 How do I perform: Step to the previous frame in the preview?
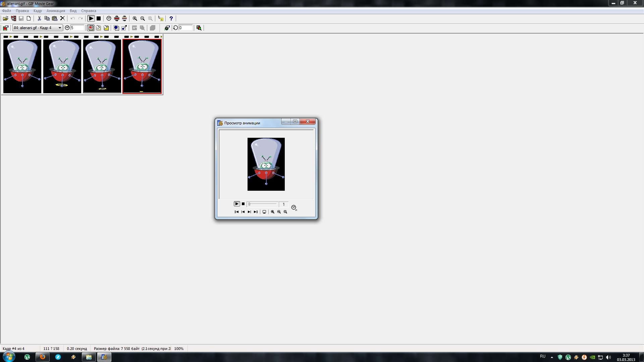(x=243, y=212)
